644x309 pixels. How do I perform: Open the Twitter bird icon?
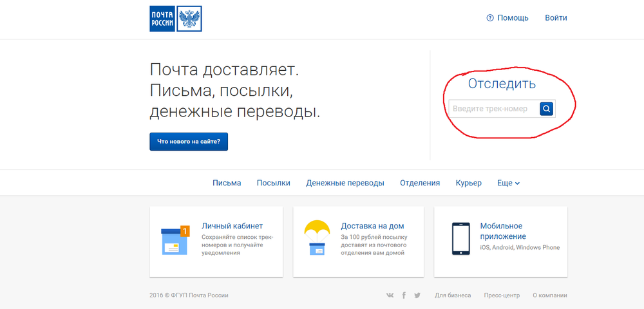point(417,295)
